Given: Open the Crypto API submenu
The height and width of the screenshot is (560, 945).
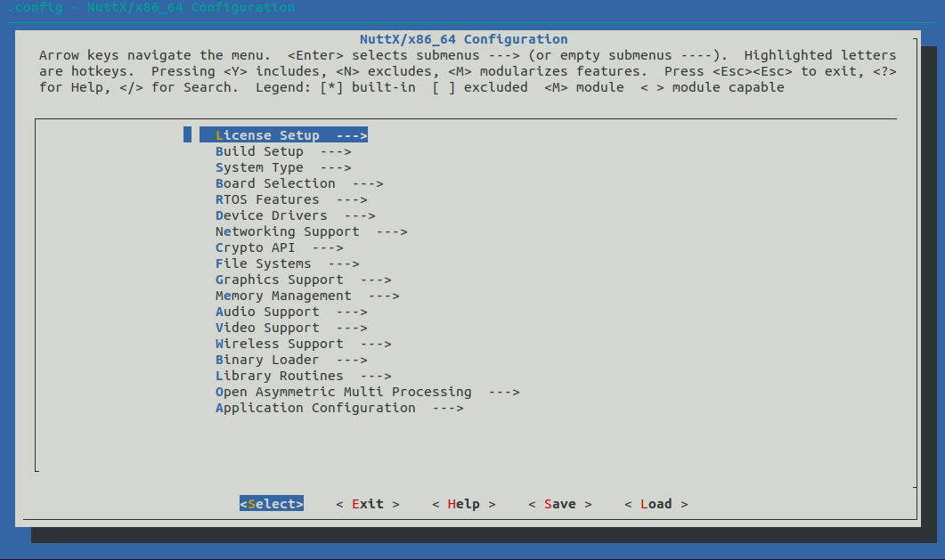Looking at the screenshot, I should pos(280,248).
